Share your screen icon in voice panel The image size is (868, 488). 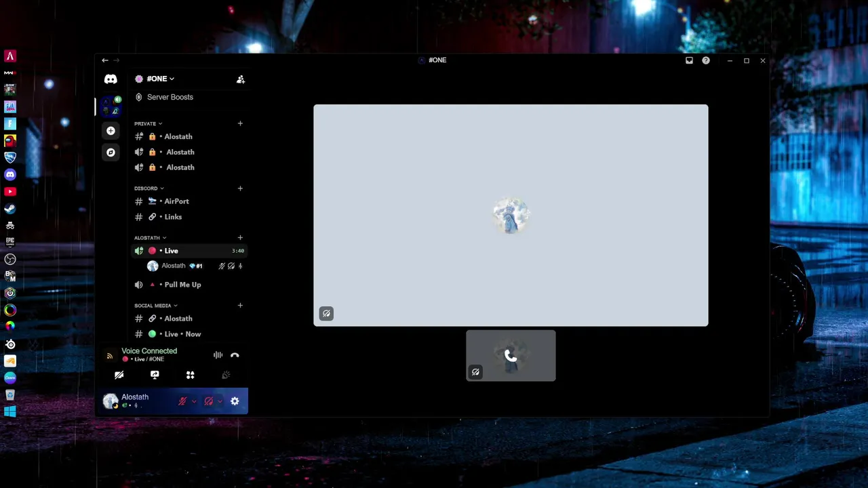[155, 375]
